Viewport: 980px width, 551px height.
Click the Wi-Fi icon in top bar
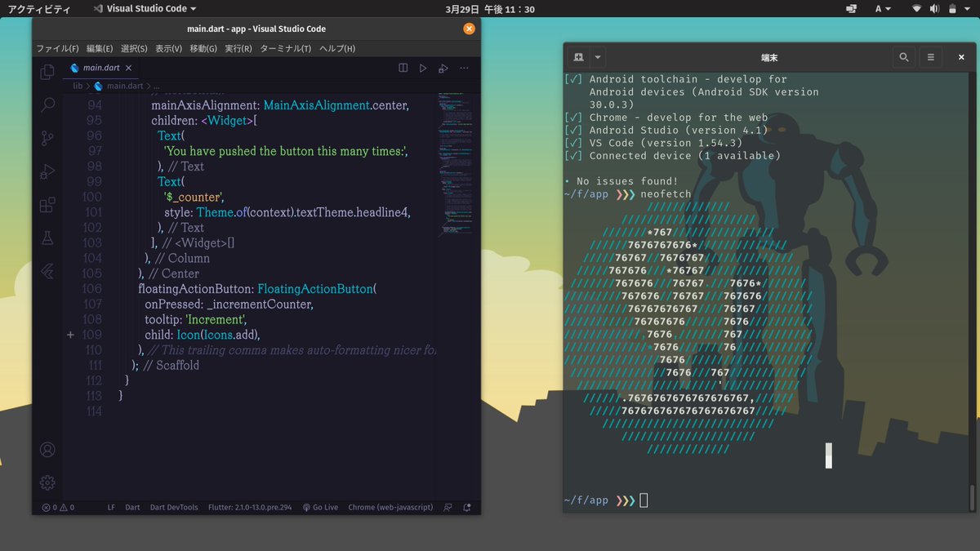coord(916,9)
